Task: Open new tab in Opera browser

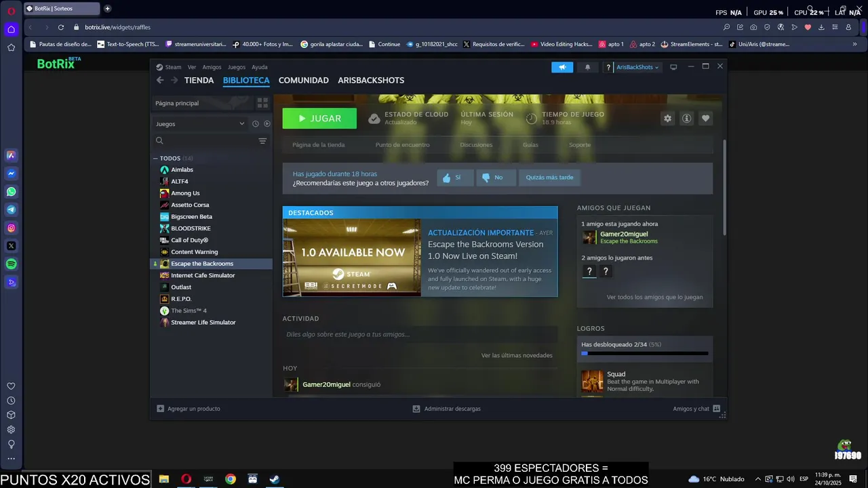Action: pos(107,9)
